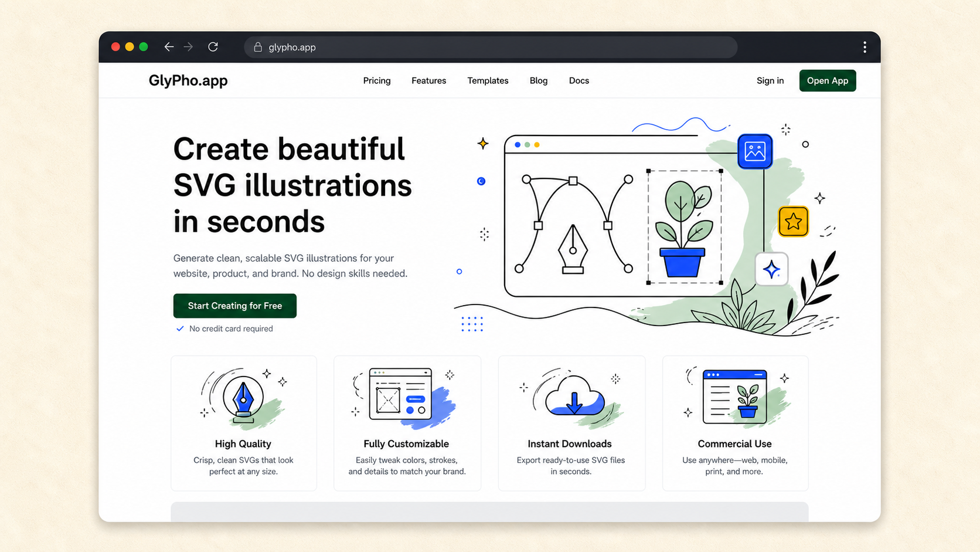Minimize the window with yellow button
Viewport: 980px width, 552px height.
click(x=130, y=47)
